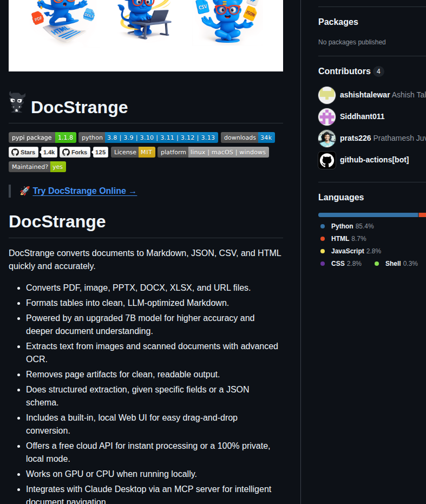Open the github-actions[bot] contributor link
The height and width of the screenshot is (504, 426).
tap(374, 160)
